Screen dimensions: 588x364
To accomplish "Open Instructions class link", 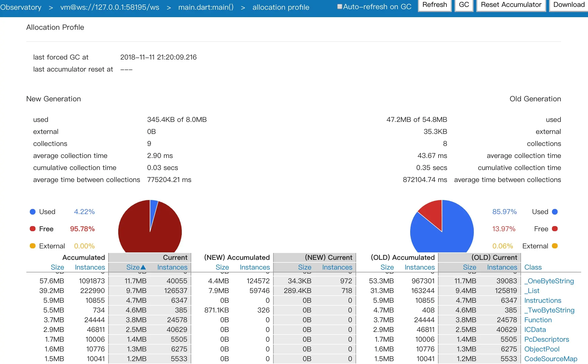I will [543, 300].
